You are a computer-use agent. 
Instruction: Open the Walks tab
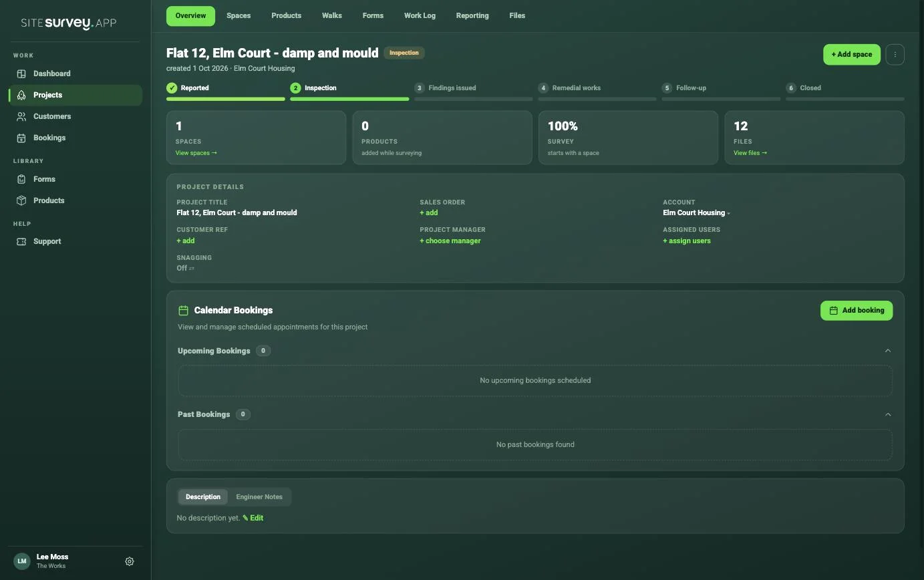[331, 15]
